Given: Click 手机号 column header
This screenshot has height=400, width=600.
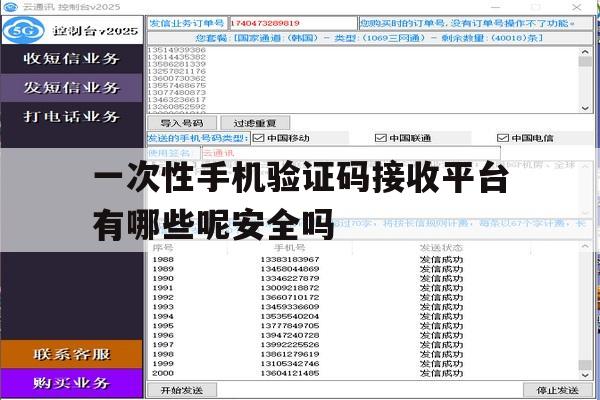Looking at the screenshot, I should click(290, 248).
